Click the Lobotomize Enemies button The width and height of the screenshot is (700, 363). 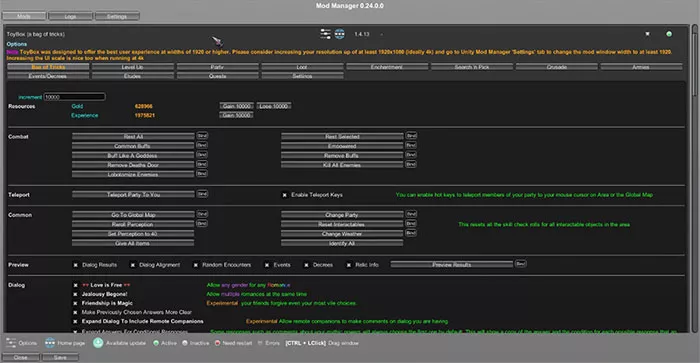click(133, 174)
